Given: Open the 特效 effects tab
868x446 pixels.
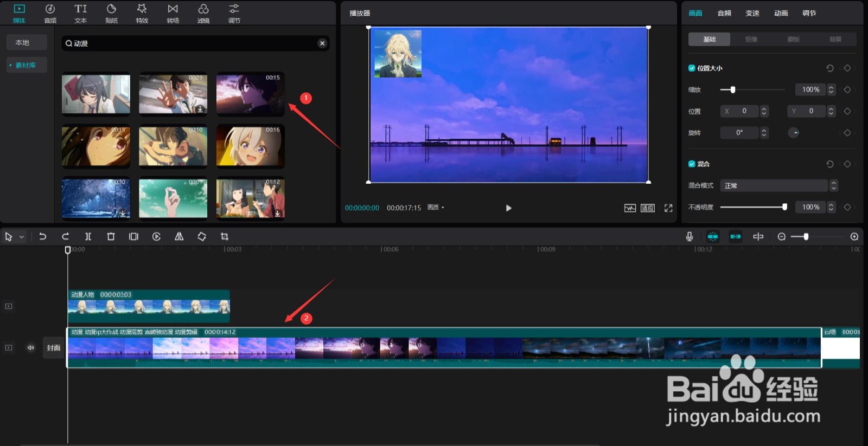Looking at the screenshot, I should [142, 14].
